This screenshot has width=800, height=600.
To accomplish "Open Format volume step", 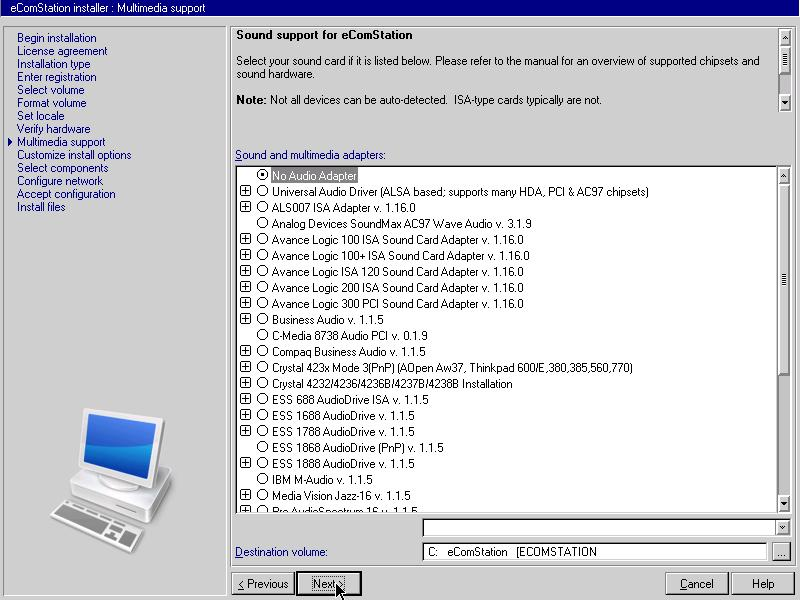I will pyautogui.click(x=52, y=103).
